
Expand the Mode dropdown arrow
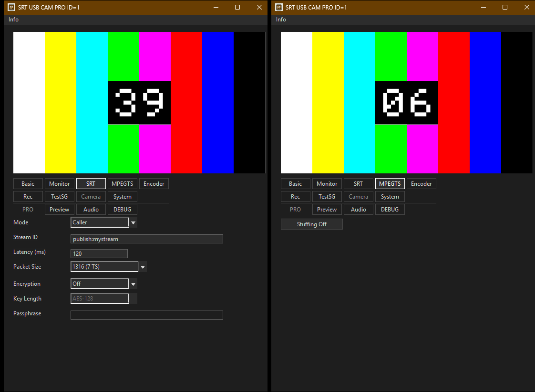[x=133, y=222]
